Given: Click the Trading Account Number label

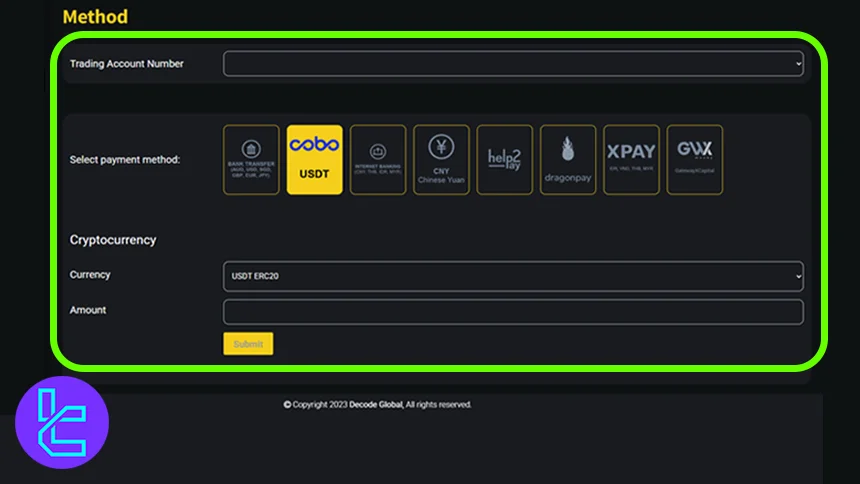Looking at the screenshot, I should [126, 64].
